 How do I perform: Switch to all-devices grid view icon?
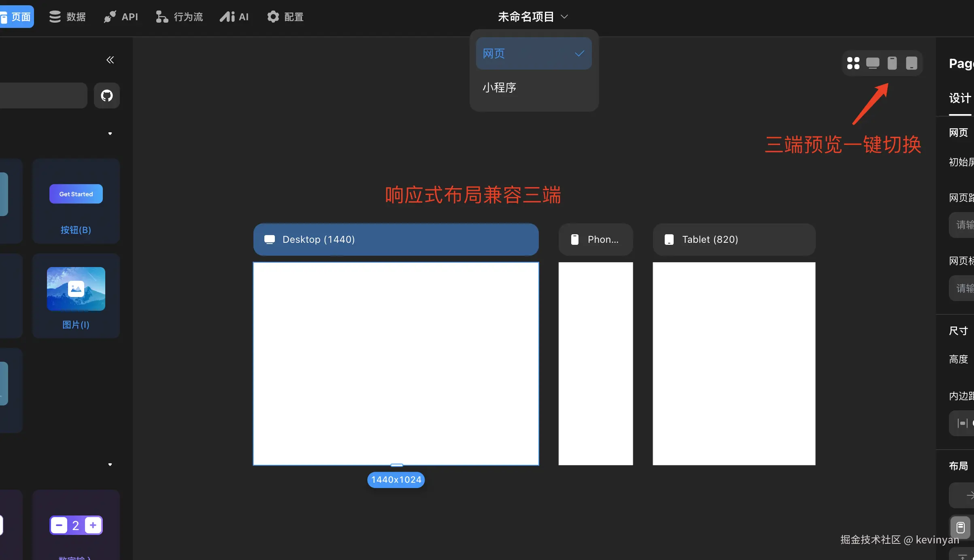click(x=853, y=63)
